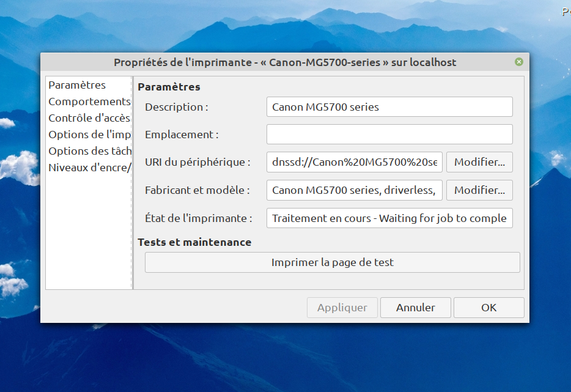Click the Propriétés de l'imprimante title bar
571x392 pixels.
(285, 62)
